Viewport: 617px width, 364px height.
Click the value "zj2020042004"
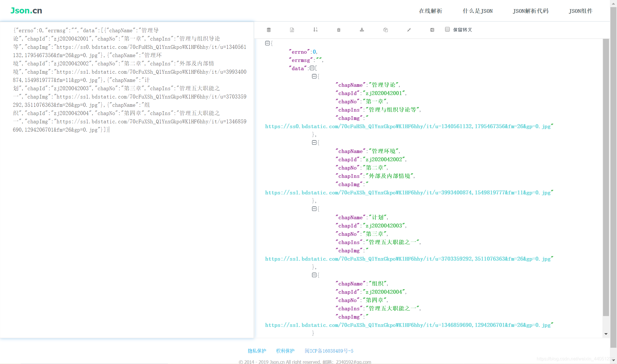(x=384, y=292)
